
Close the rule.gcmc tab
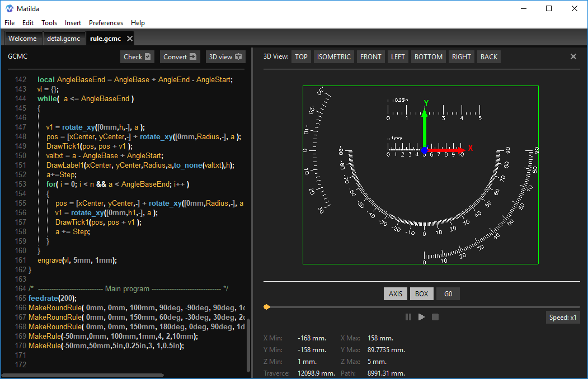(x=130, y=39)
